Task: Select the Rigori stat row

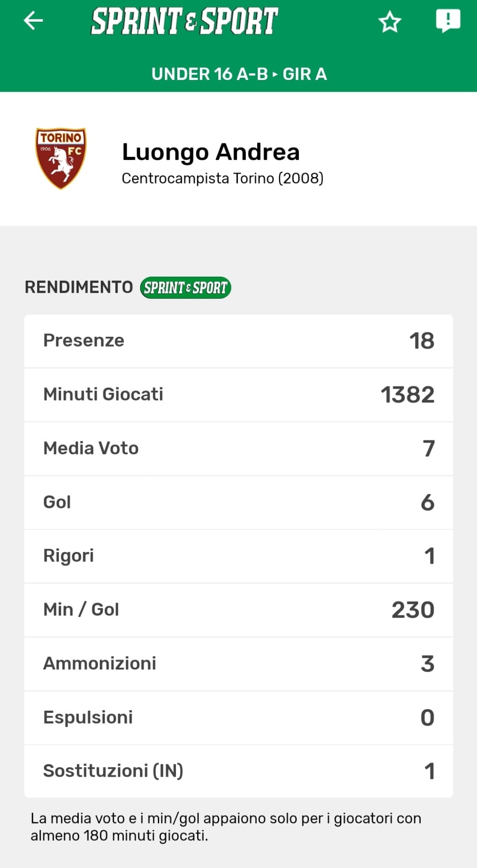Action: click(x=239, y=556)
